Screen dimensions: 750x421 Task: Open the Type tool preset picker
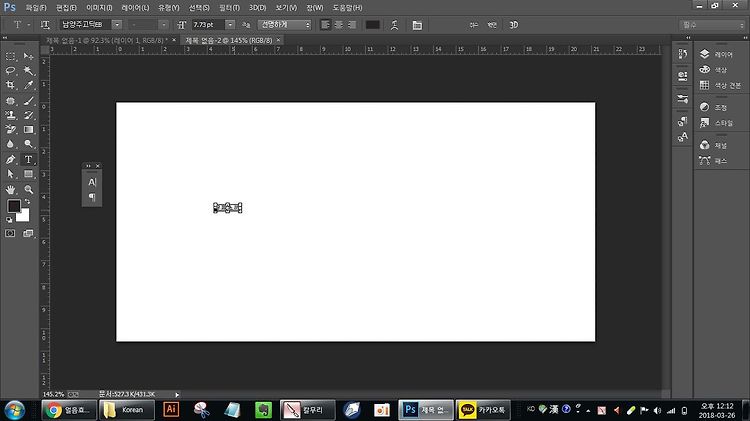click(21, 25)
